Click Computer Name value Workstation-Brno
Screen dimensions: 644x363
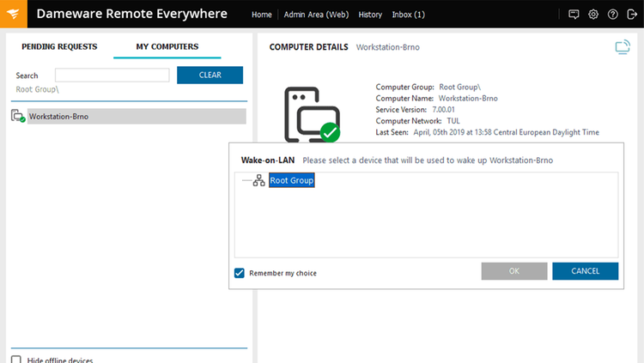point(468,98)
